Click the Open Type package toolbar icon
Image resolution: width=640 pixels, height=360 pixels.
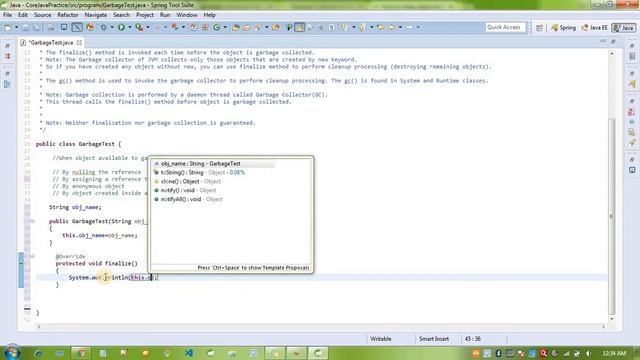click(x=236, y=27)
